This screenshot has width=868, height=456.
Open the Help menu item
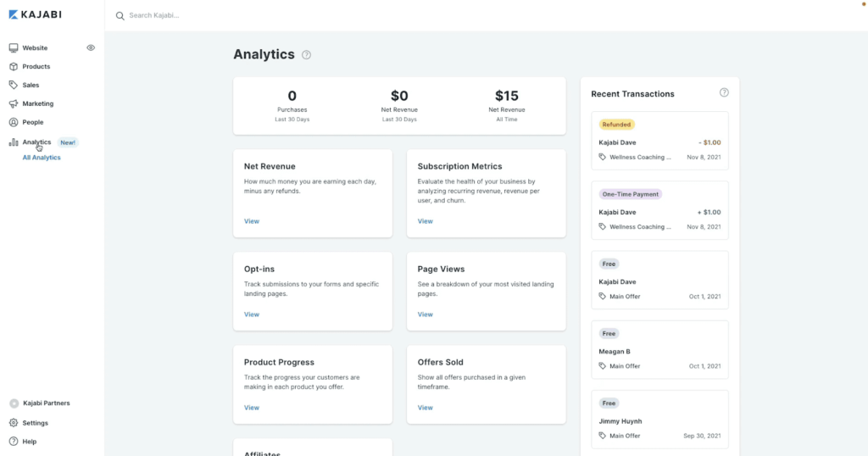30,442
